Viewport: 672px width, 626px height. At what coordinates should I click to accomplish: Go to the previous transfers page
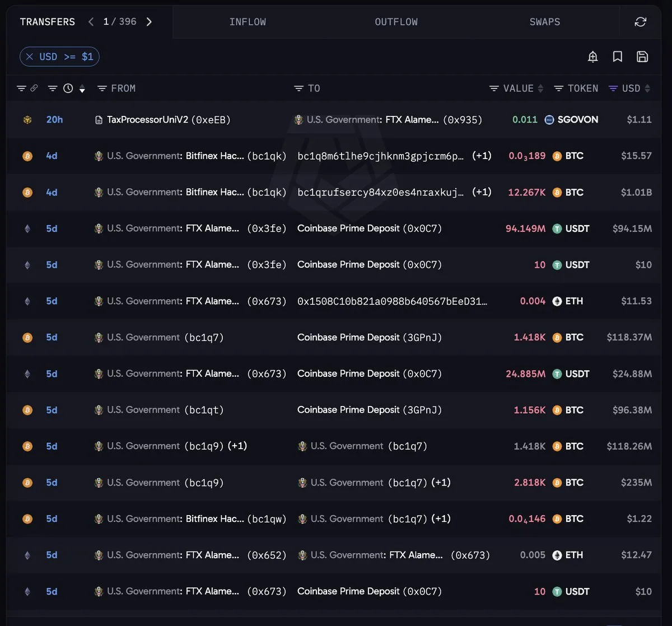(91, 22)
